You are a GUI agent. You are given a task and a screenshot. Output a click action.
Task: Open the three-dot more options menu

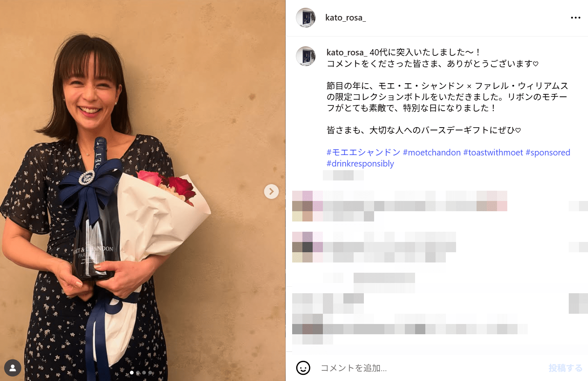[575, 18]
